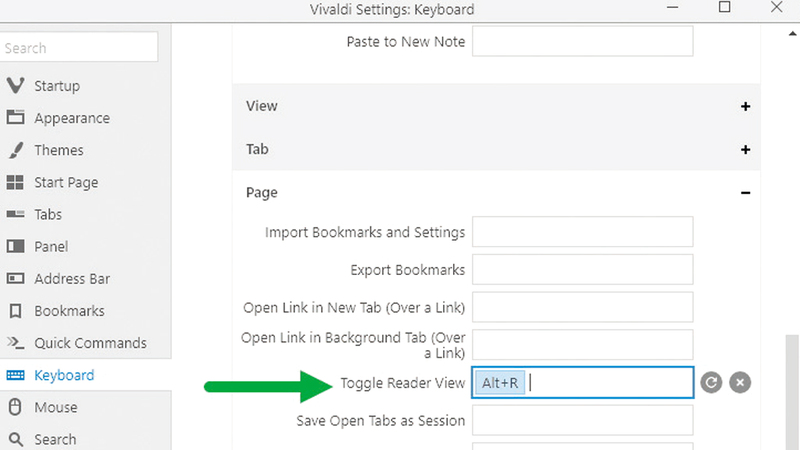The width and height of the screenshot is (800, 450).
Task: Expand the View shortcuts section
Action: pyautogui.click(x=745, y=106)
